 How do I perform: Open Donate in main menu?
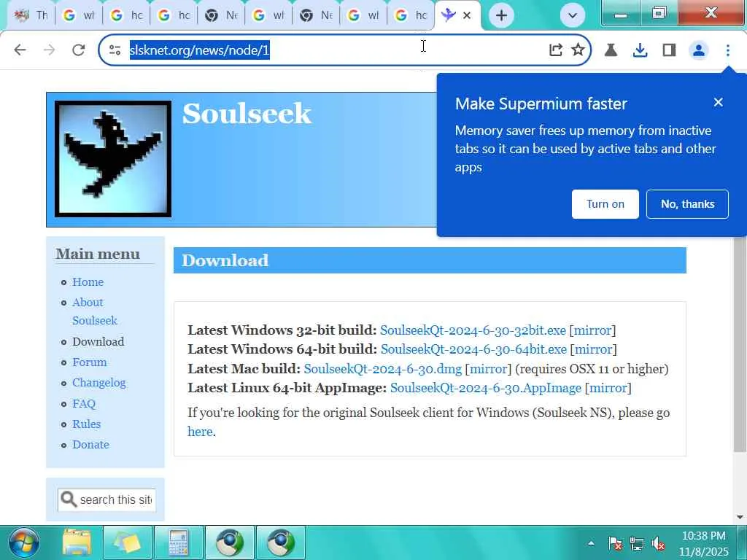pos(90,444)
